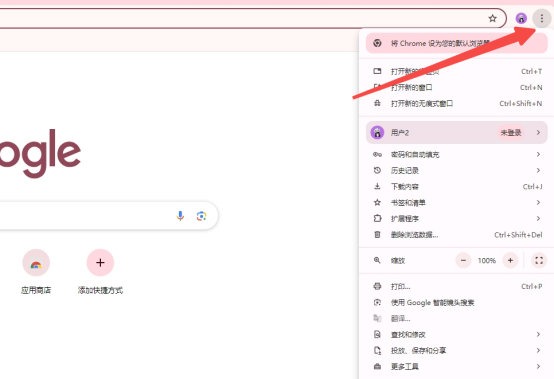Screen dimensions: 554x379
Task: Click the trash icon beside 删除浏览数据
Action: click(x=377, y=235)
